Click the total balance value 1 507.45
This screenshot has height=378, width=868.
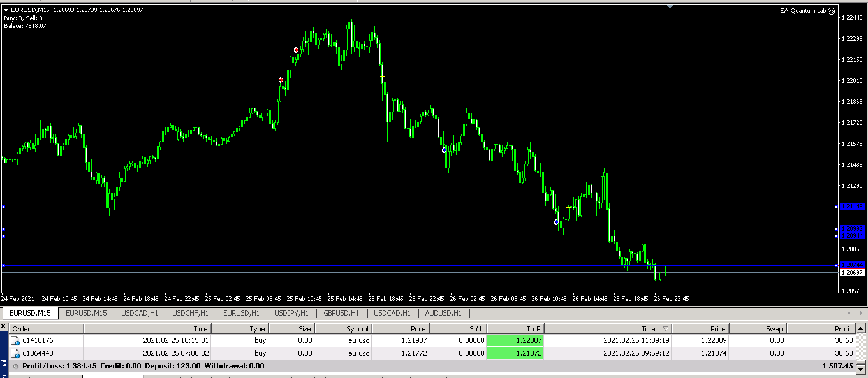click(838, 366)
